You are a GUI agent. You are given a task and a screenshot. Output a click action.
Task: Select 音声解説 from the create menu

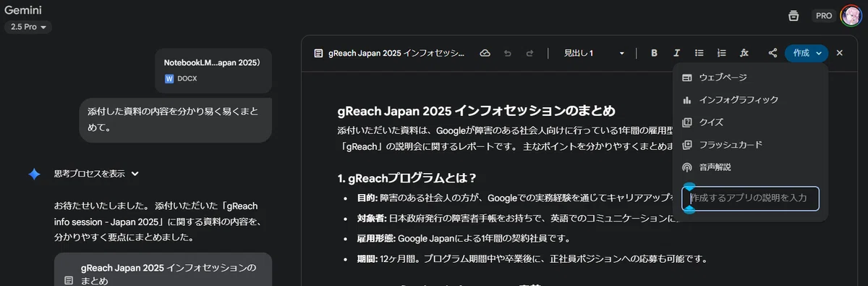[750, 167]
